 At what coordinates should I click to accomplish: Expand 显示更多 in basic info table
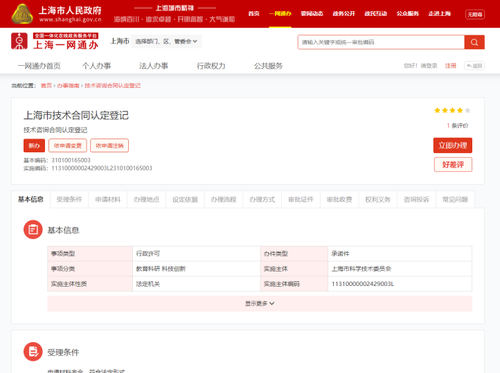click(260, 303)
